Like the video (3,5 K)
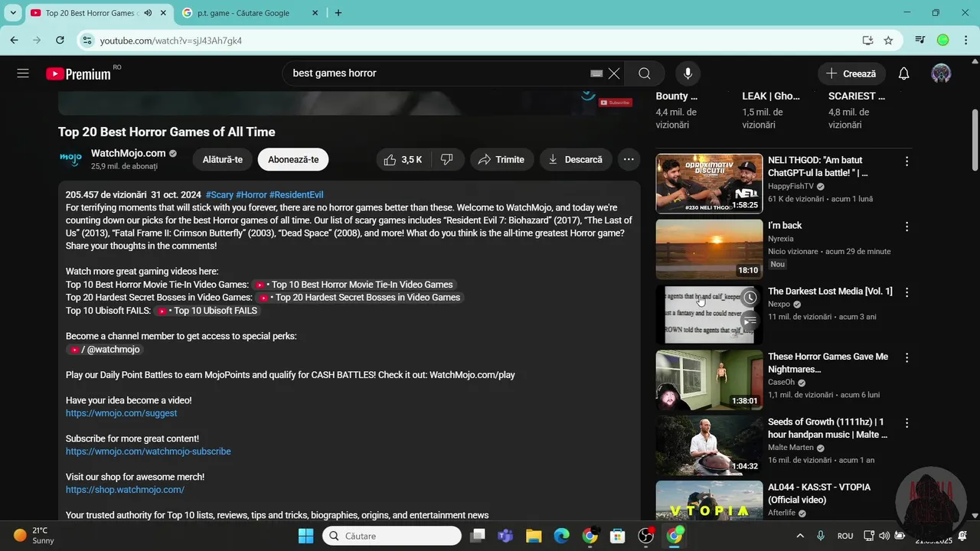The width and height of the screenshot is (980, 551). (403, 159)
